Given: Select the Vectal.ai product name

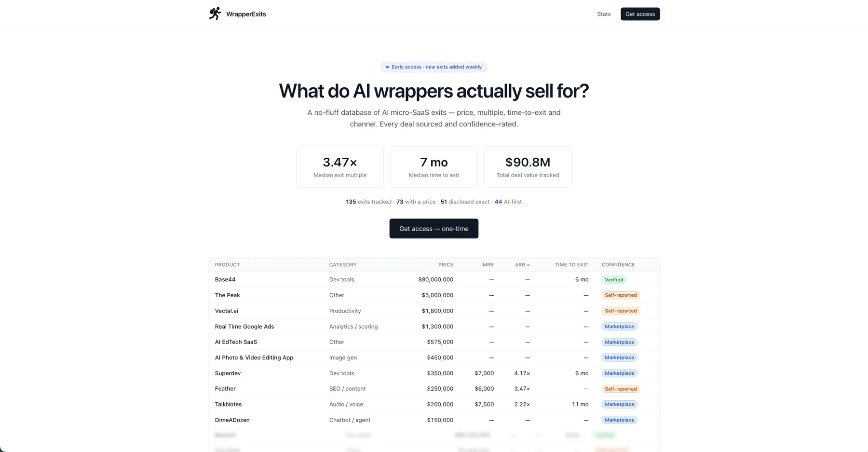Looking at the screenshot, I should pyautogui.click(x=227, y=311).
